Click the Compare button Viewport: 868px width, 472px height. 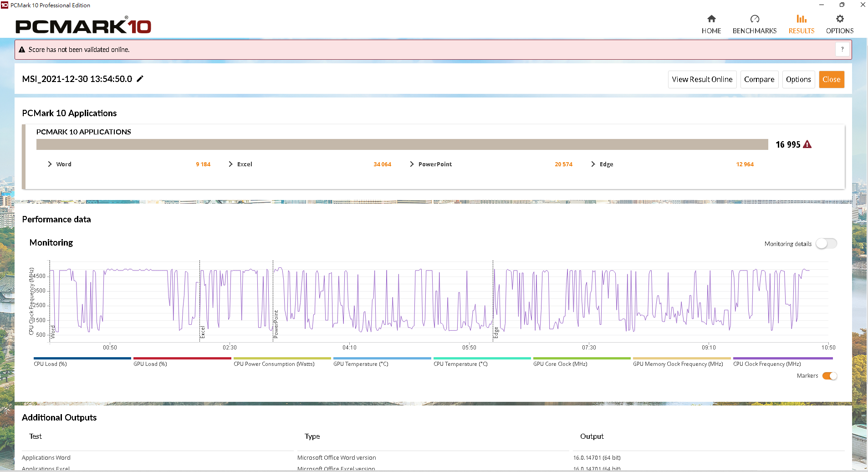click(x=759, y=79)
